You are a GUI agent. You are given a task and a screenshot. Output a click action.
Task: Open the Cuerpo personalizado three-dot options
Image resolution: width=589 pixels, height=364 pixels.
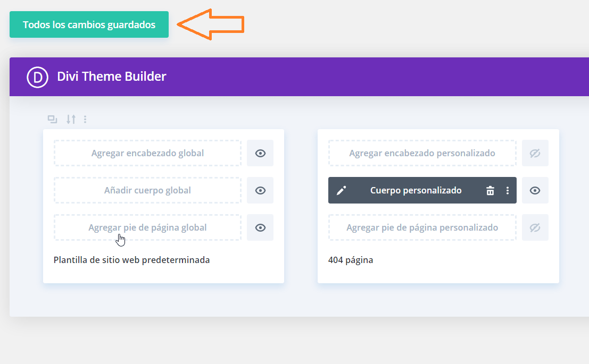coord(508,191)
